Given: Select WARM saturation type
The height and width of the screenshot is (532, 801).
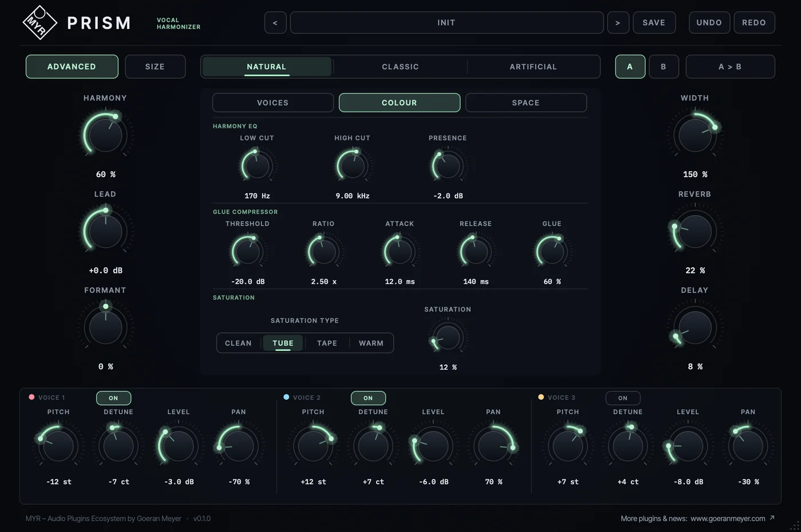Looking at the screenshot, I should coord(371,343).
